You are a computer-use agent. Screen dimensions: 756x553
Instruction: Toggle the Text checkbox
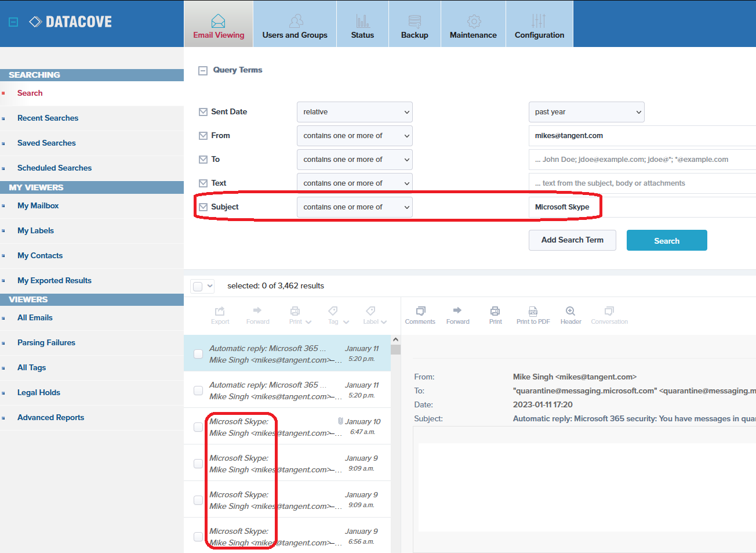point(203,183)
